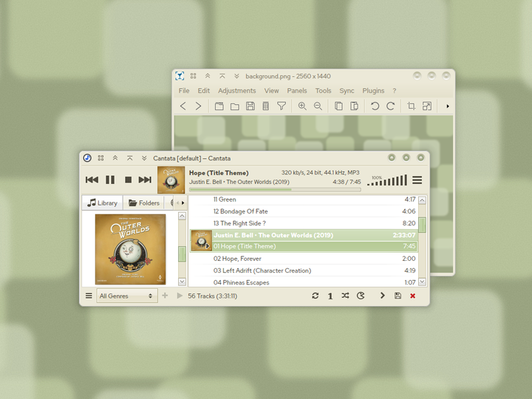
Task: Stop the current playback
Action: (x=128, y=180)
